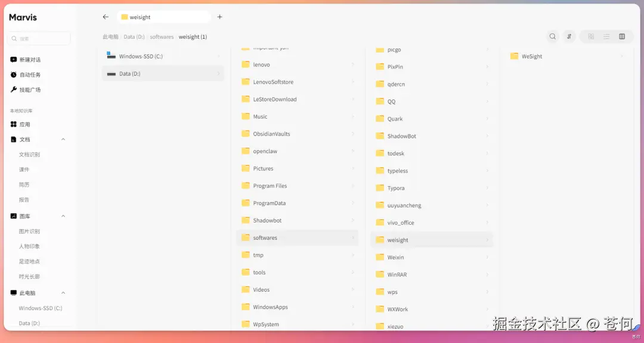
Task: Select the vivo_office folder row
Action: tap(432, 223)
